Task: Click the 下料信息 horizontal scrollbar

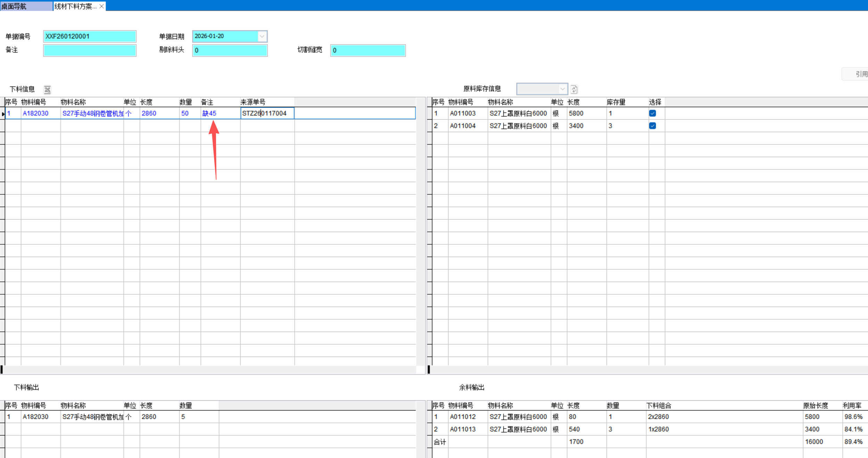Action: 208,370
